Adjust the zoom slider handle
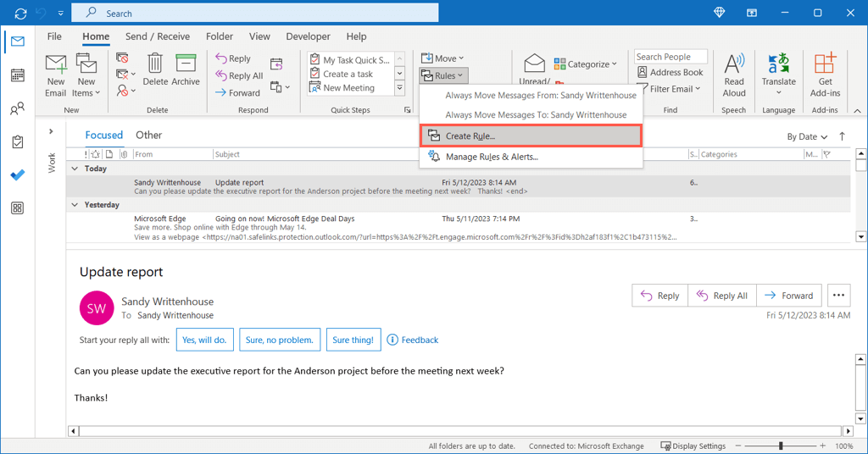 781,446
